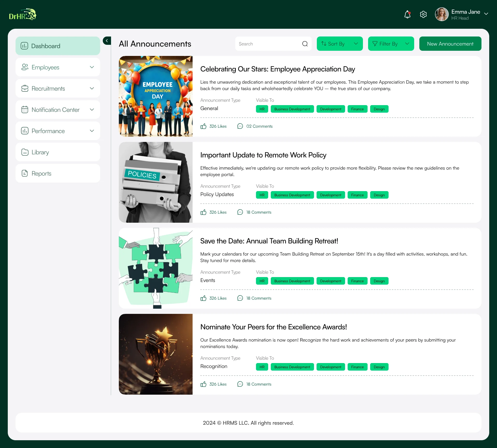Like the Remote Work Policy announcement
The image size is (497, 448).
203,212
